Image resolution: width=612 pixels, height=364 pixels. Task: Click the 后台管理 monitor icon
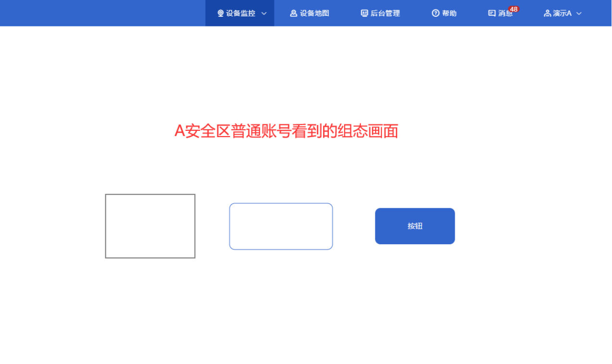[x=364, y=13]
